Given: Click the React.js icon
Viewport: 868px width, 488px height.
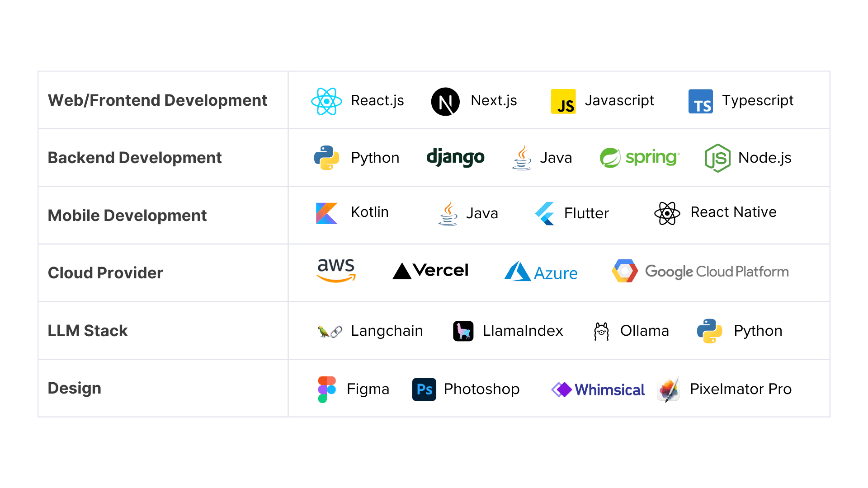Looking at the screenshot, I should 327,100.
